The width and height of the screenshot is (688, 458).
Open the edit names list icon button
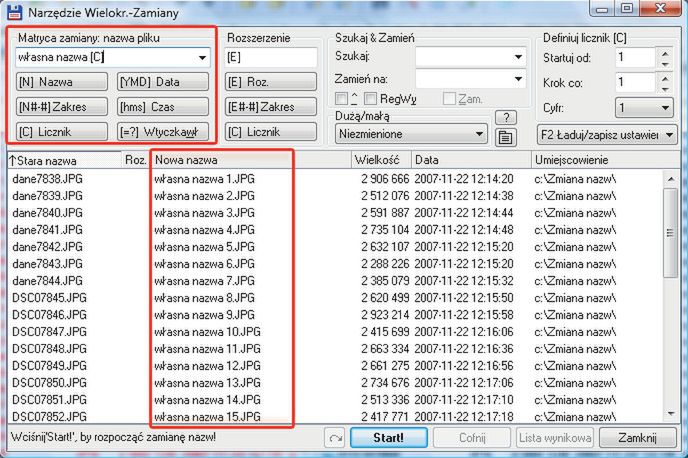point(505,138)
